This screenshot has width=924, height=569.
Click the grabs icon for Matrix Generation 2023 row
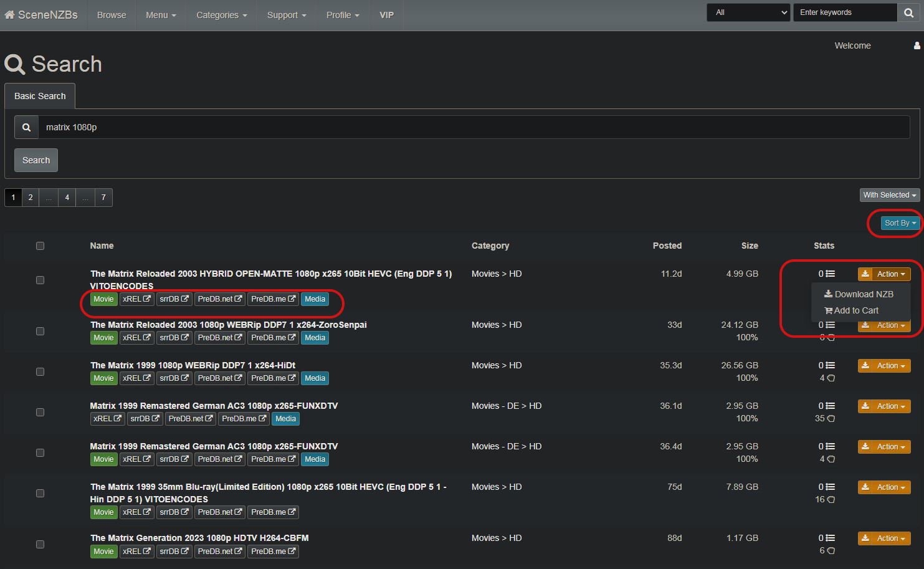point(831,550)
